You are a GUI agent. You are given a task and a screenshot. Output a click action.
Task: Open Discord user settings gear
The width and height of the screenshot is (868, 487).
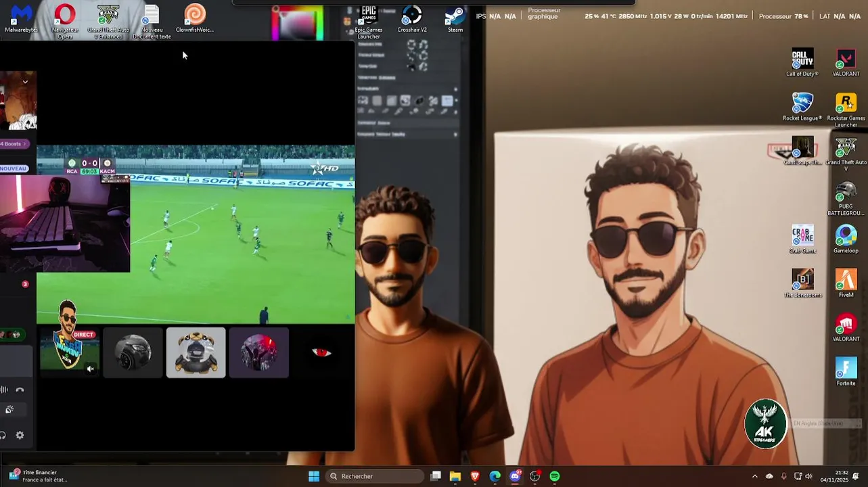click(20, 436)
